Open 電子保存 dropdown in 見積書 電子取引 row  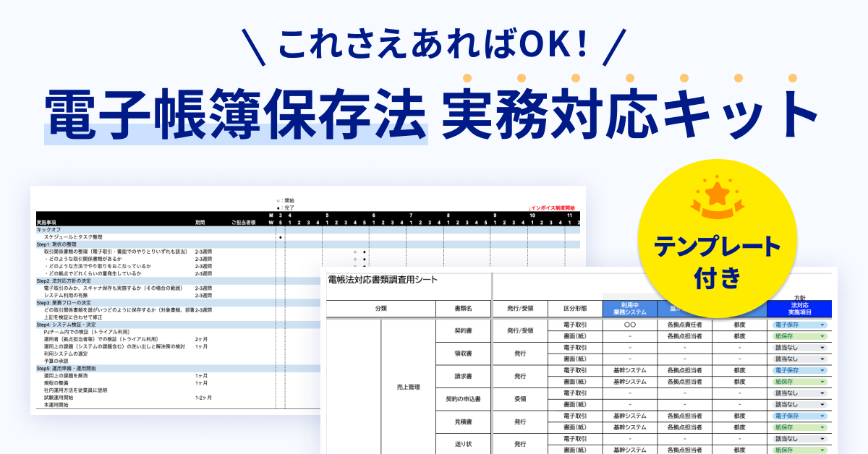(x=799, y=416)
